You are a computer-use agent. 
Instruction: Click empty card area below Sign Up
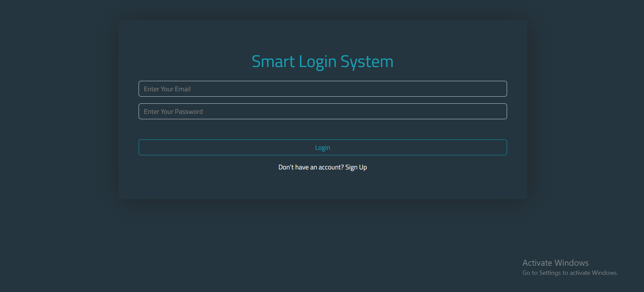pyautogui.click(x=322, y=187)
